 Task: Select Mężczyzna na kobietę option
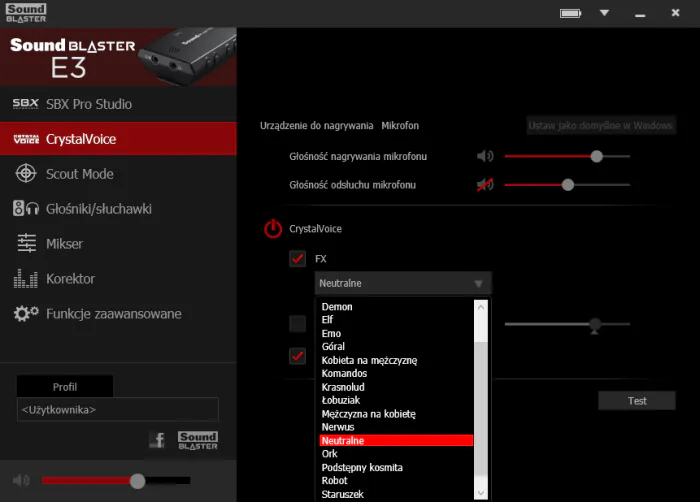coord(368,414)
